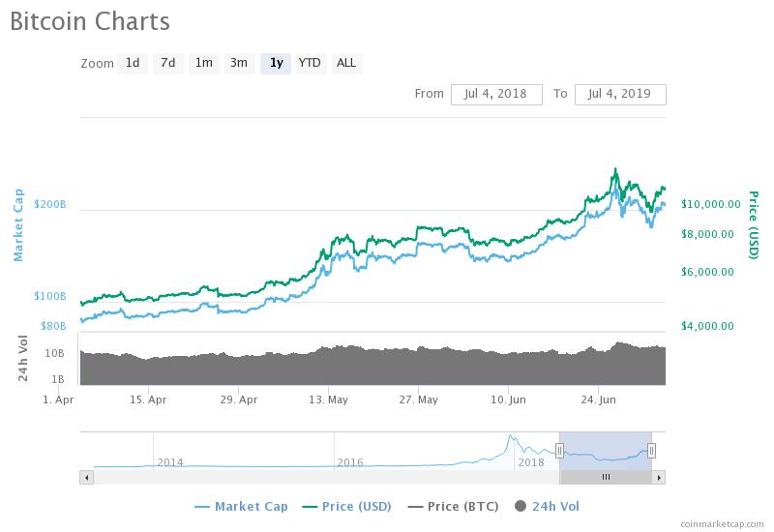Click the navigator left scroll arrow
Screen dimensions: 774x532
87,477
